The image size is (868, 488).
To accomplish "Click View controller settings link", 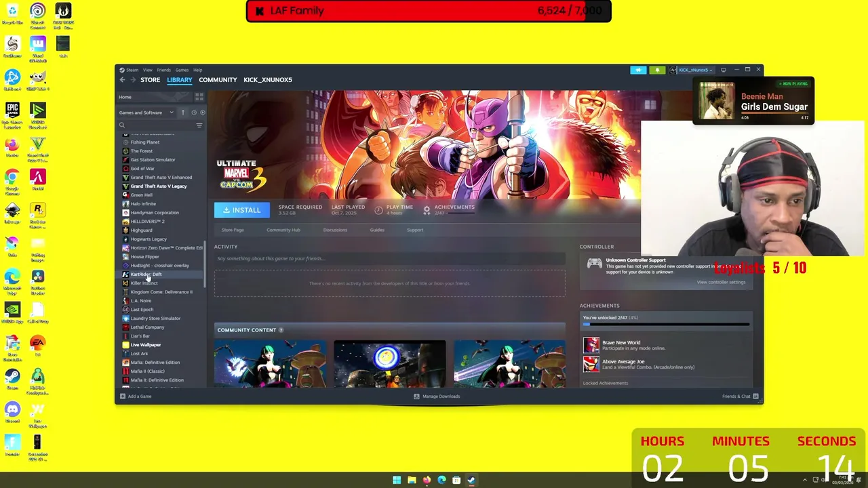I will point(721,282).
